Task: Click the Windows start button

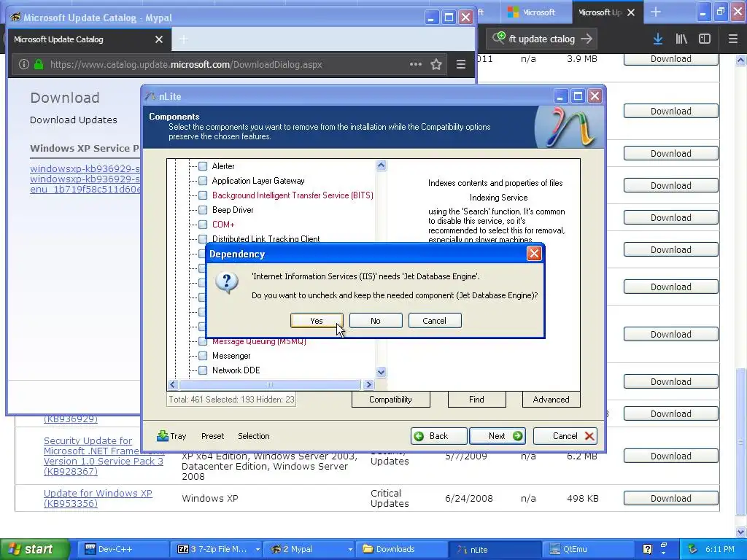Action: (x=34, y=549)
